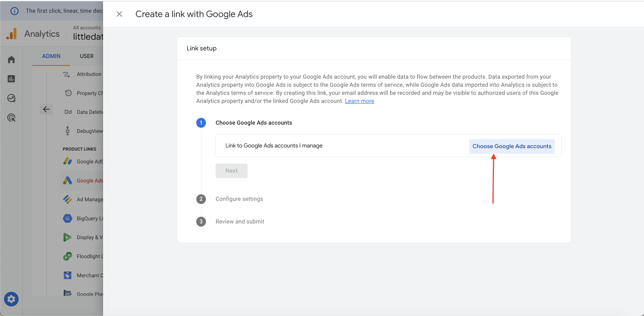
Task: Click Merchant Center icon
Action: 67,275
